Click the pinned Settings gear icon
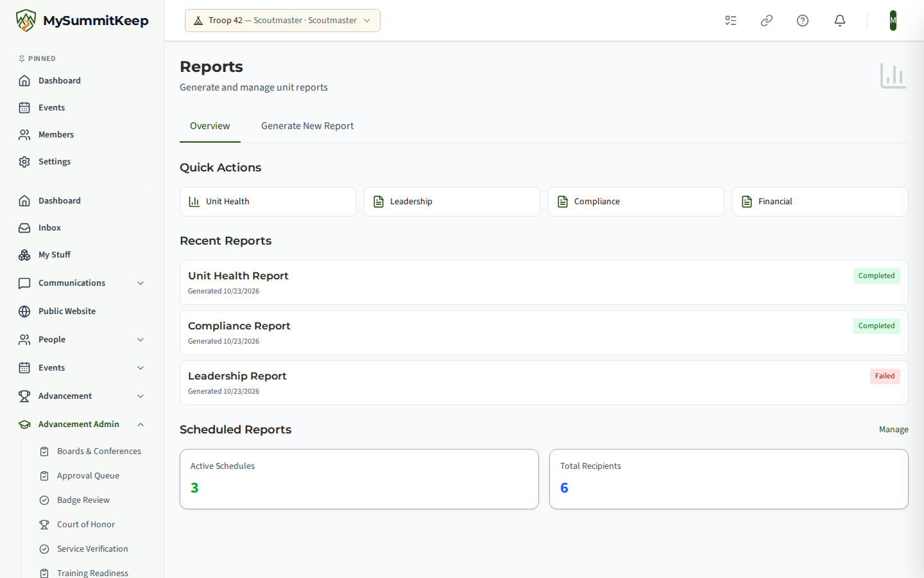This screenshot has width=924, height=578. tap(24, 162)
